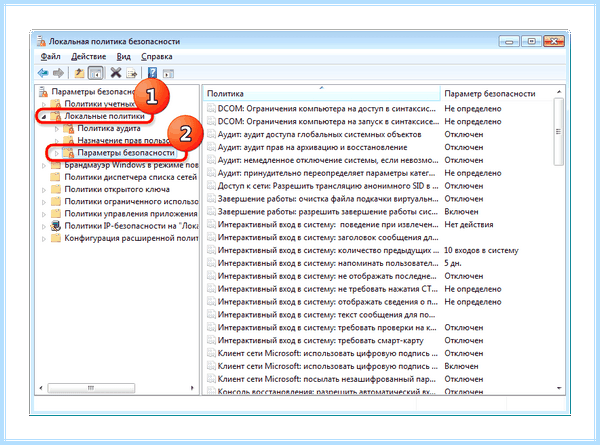Select Параметры безопасности under Локальные политики
The width and height of the screenshot is (600, 445).
tap(126, 153)
